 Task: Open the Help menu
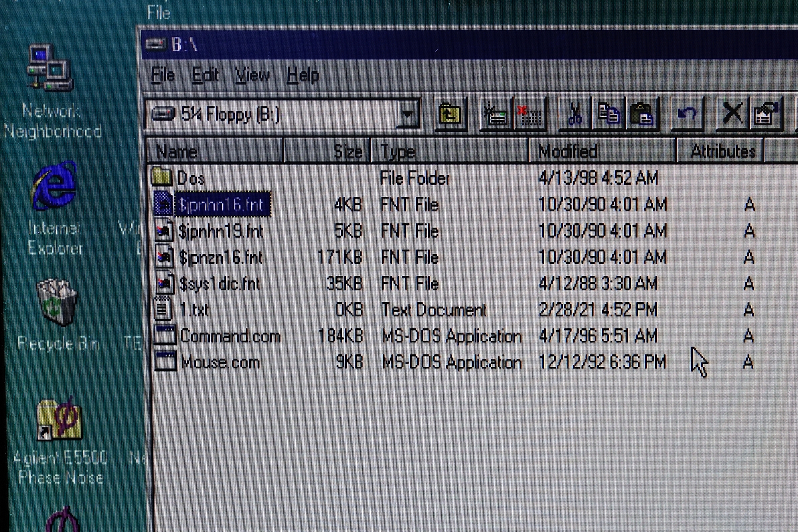coord(303,75)
